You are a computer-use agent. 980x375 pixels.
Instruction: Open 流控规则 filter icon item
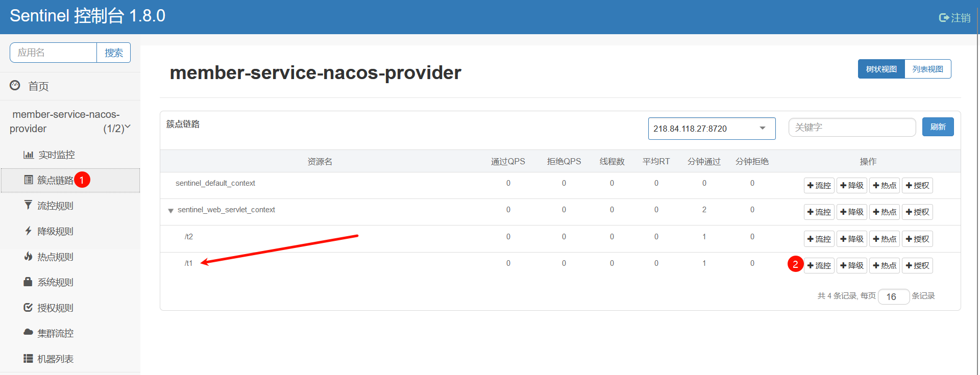[28, 205]
